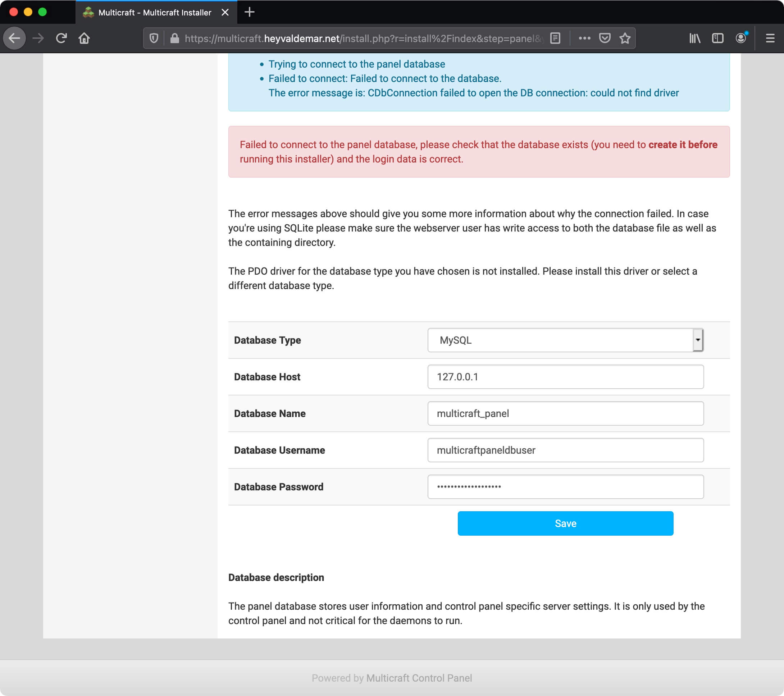Open the tracking protection shield icon
Screen dimensions: 784x696
[154, 38]
